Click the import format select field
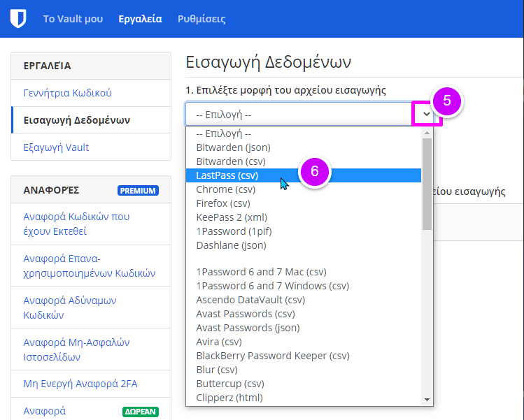Viewport: 524px width, 420px height. [x=309, y=114]
